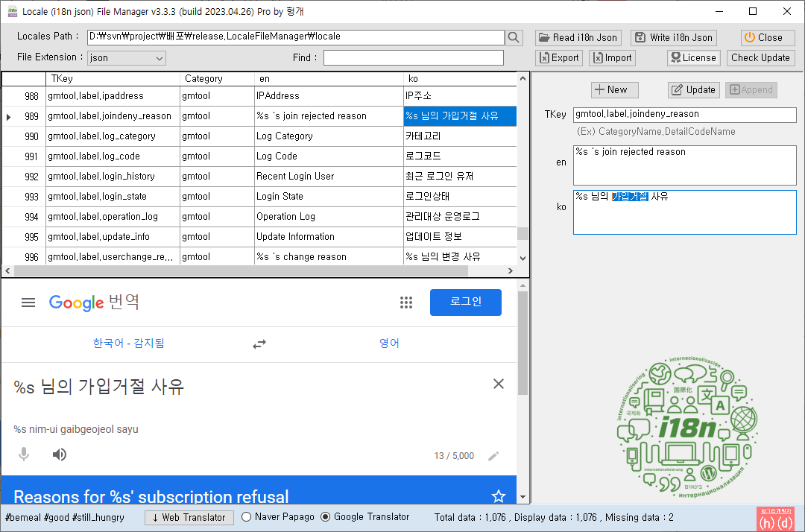This screenshot has width=805, height=532.
Task: Click browser panel scrollbar thumb
Action: (x=523, y=343)
